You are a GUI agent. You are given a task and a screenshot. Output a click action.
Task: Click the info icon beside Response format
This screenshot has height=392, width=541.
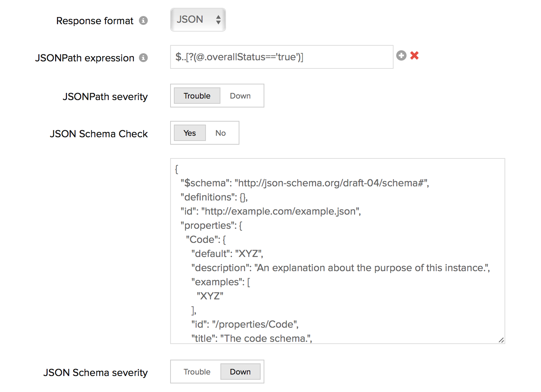[x=143, y=20]
